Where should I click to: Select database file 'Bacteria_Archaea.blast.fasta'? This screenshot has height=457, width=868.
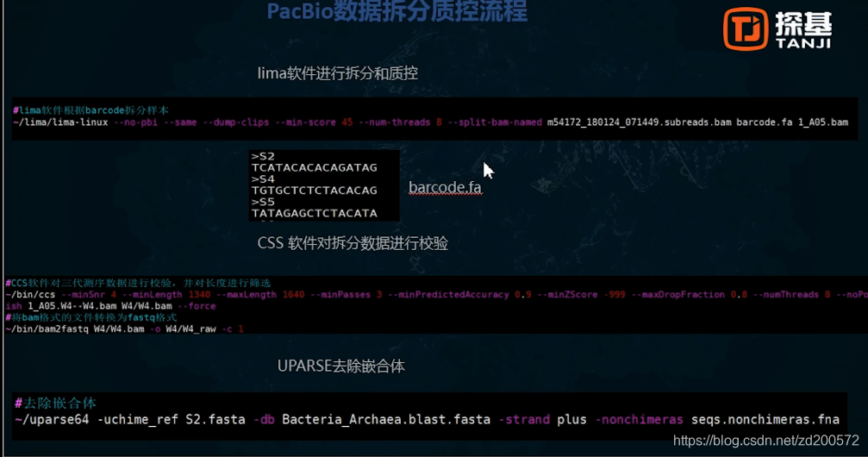tap(386, 419)
